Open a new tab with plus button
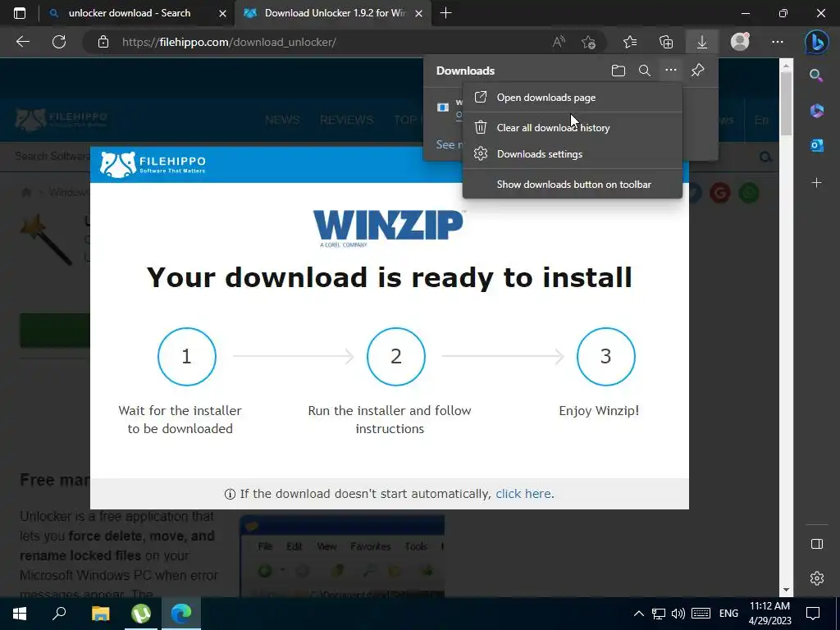The height and width of the screenshot is (630, 840). pos(445,13)
